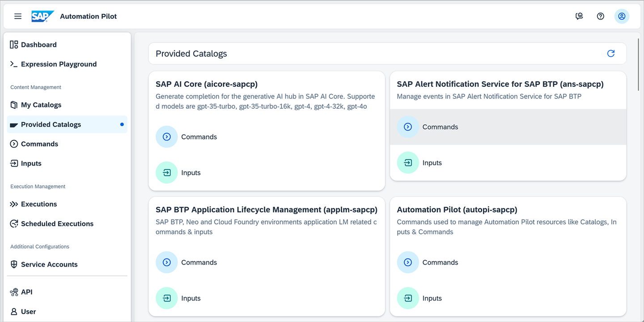Select Provided Catalogs in the sidebar
The height and width of the screenshot is (322, 644).
[x=67, y=124]
